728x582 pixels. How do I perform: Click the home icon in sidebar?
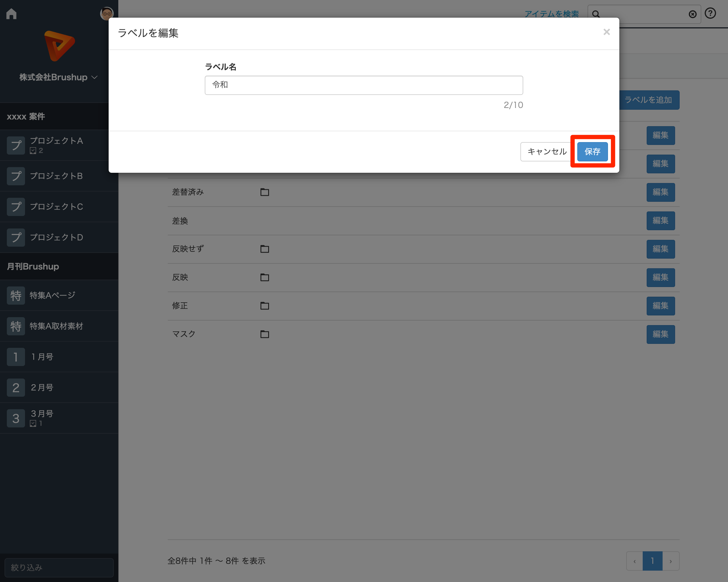pos(11,14)
